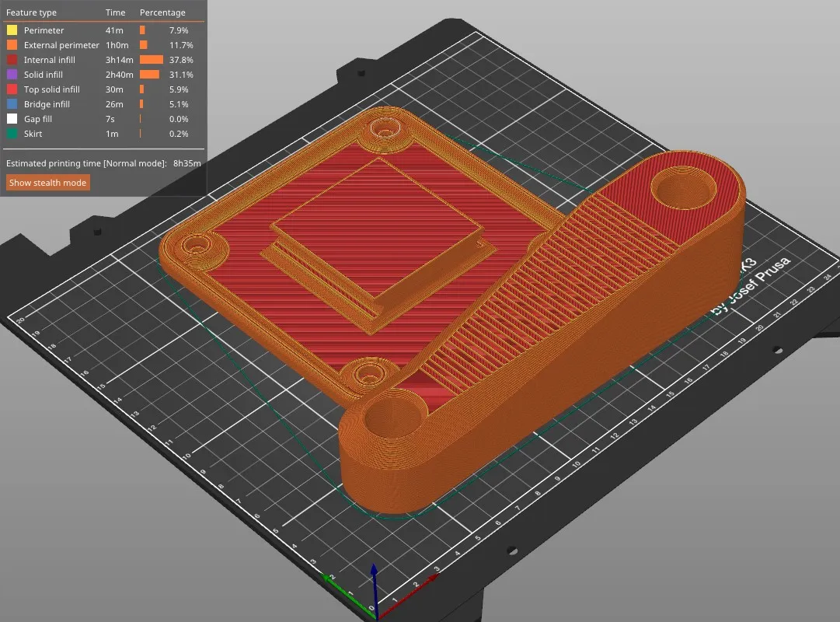The width and height of the screenshot is (840, 622).
Task: Select the Internal infill label
Action: [x=49, y=60]
